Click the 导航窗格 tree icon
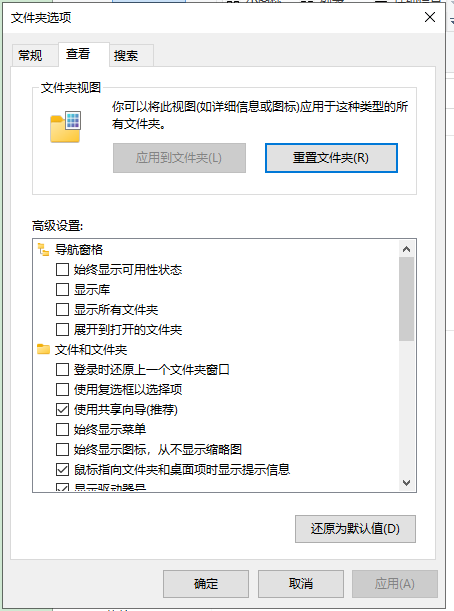 tap(43, 249)
